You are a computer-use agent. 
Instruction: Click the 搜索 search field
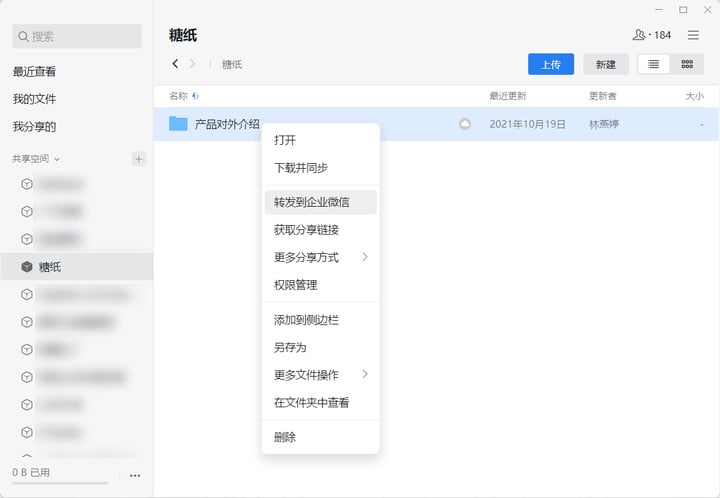click(x=77, y=36)
